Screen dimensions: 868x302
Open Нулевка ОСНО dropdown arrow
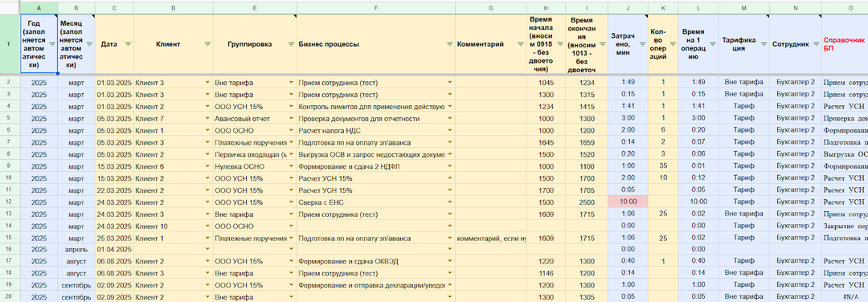click(291, 165)
